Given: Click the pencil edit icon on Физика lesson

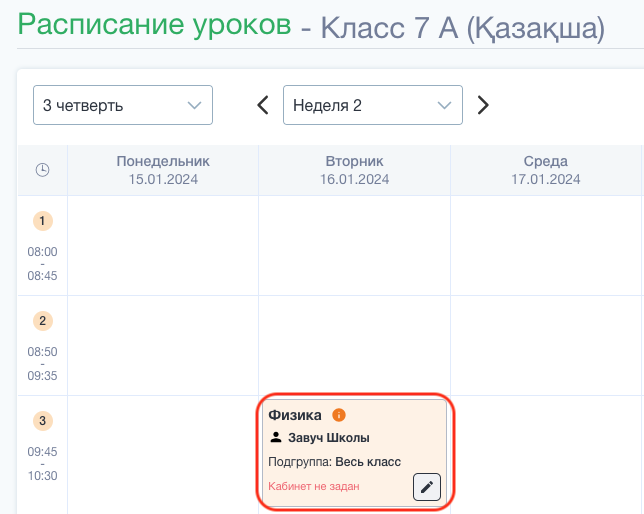Looking at the screenshot, I should pos(427,487).
